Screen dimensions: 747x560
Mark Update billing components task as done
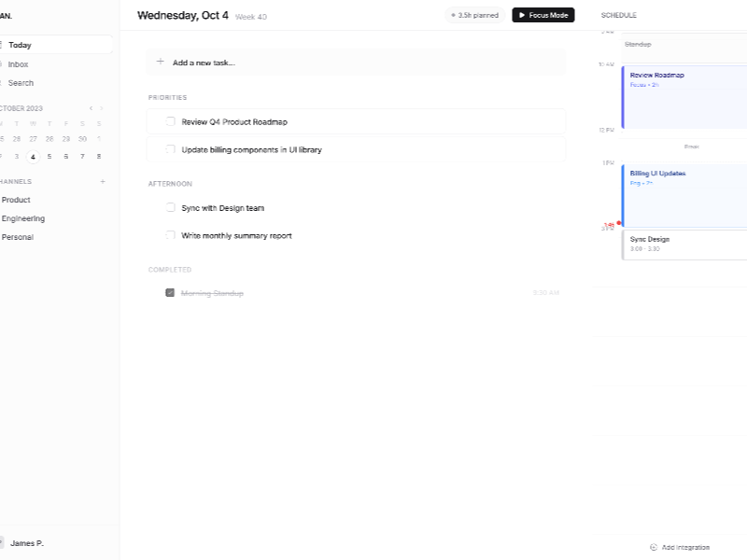(x=170, y=149)
